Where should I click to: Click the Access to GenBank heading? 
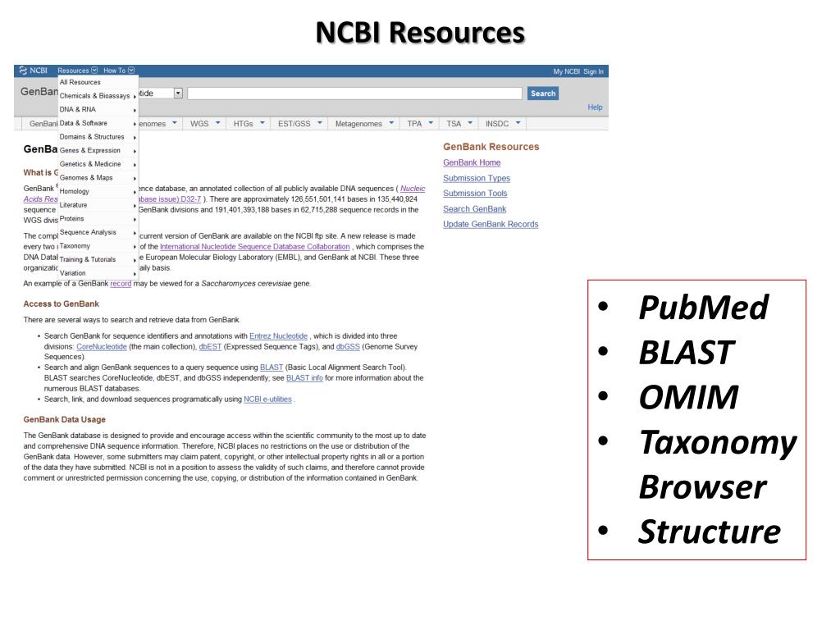[61, 304]
